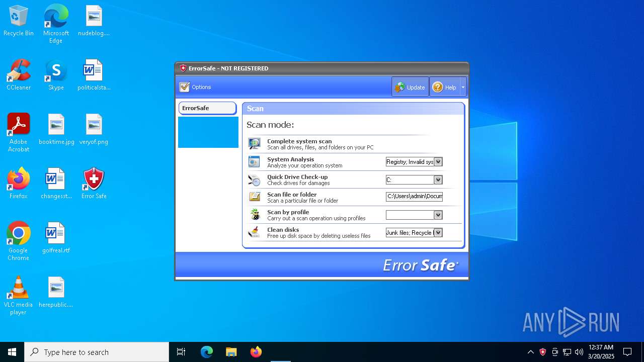The width and height of the screenshot is (644, 362).
Task: Click the Scan file or folder icon
Action: pyautogui.click(x=255, y=197)
